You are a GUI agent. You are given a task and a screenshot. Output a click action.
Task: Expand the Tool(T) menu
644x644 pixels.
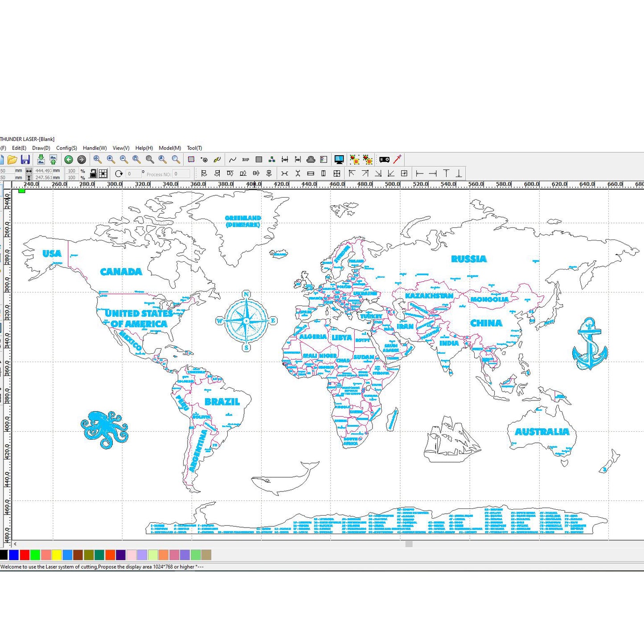click(194, 148)
